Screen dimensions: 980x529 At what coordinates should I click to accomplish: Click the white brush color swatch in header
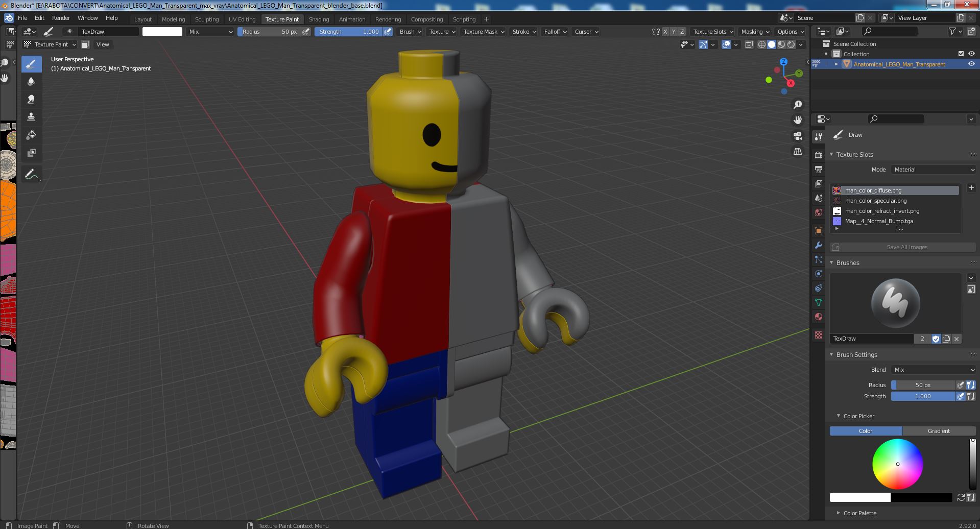162,32
